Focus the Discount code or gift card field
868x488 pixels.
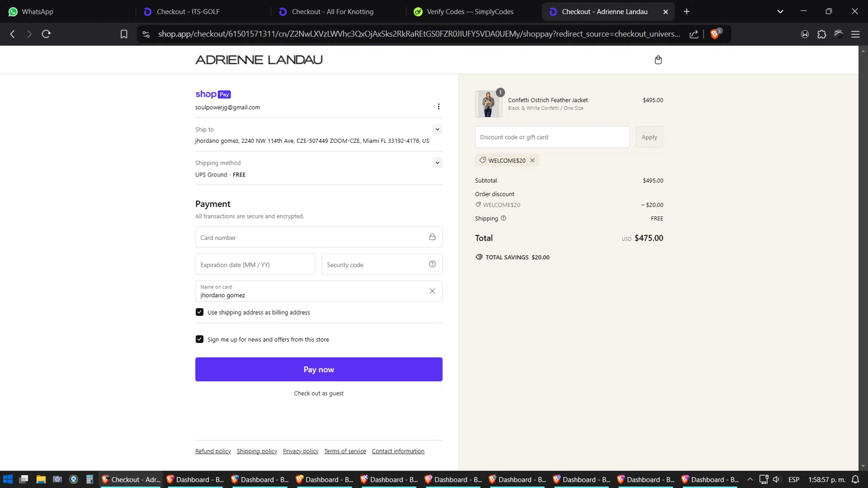[552, 137]
